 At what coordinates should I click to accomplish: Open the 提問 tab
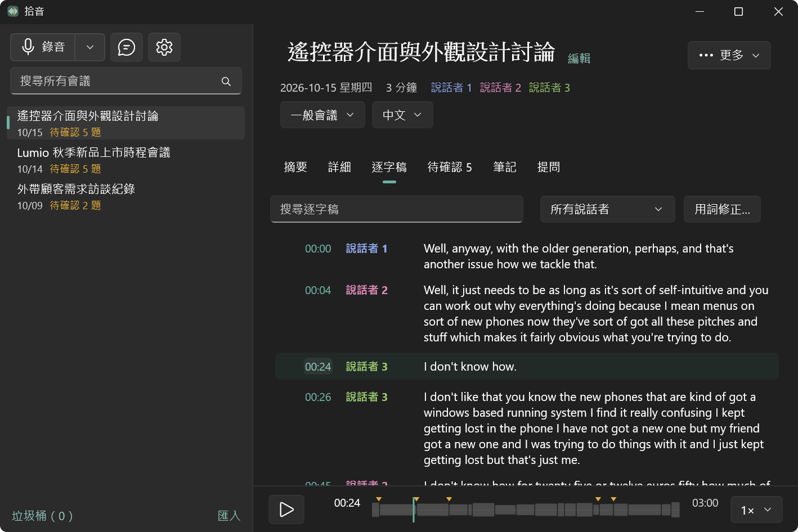(549, 167)
